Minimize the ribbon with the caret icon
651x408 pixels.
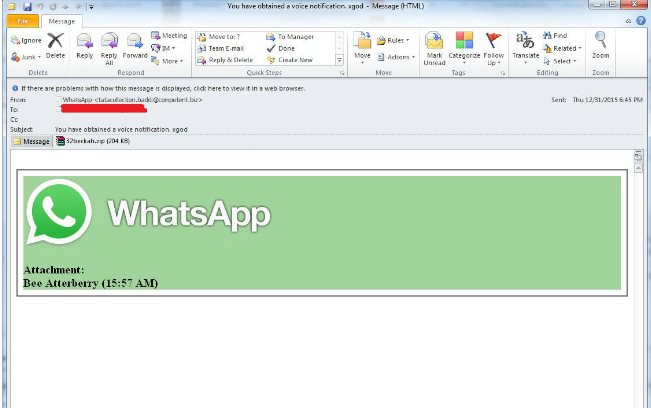click(629, 21)
